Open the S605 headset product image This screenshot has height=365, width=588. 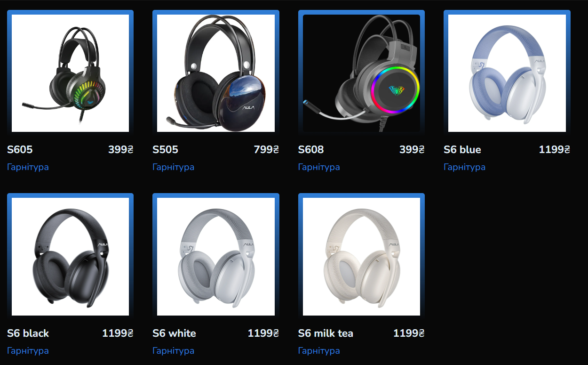tap(70, 73)
